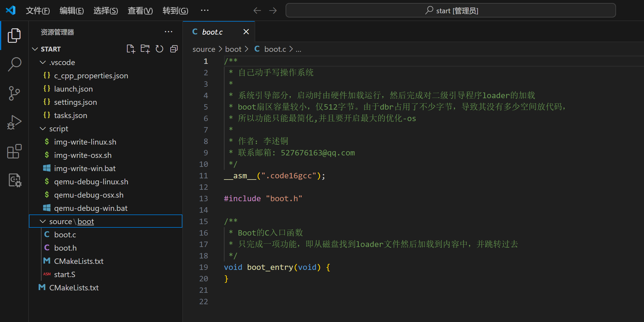Collapse the START workspace section
This screenshot has width=644, height=322.
tap(35, 49)
